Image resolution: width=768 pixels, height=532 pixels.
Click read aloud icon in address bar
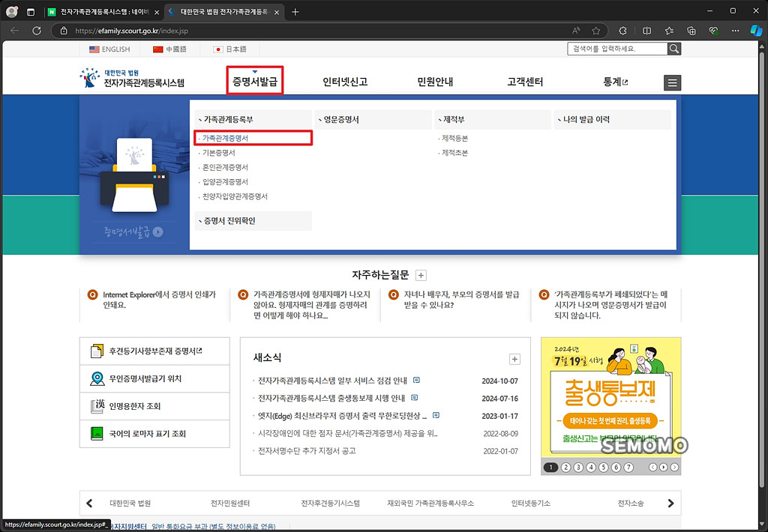coord(576,31)
